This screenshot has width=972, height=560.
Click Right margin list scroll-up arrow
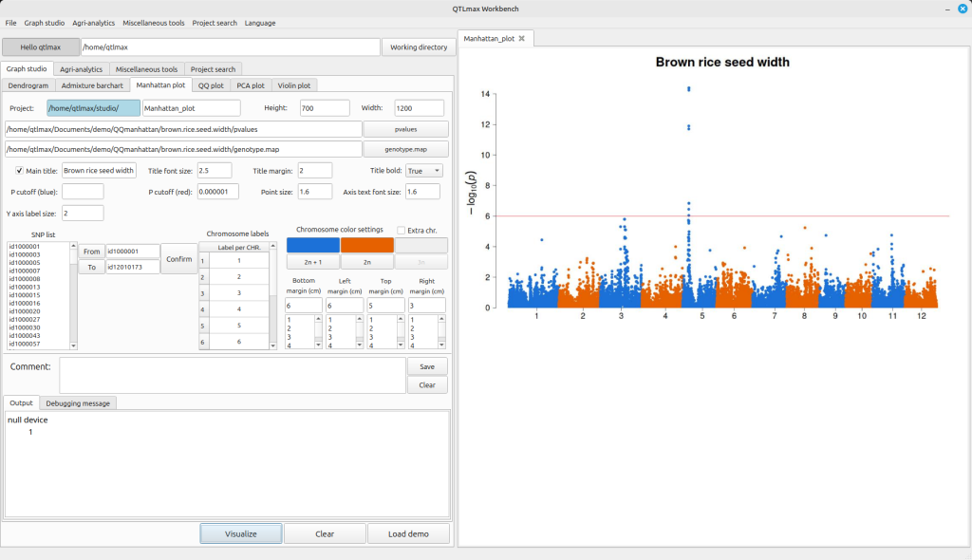click(441, 319)
